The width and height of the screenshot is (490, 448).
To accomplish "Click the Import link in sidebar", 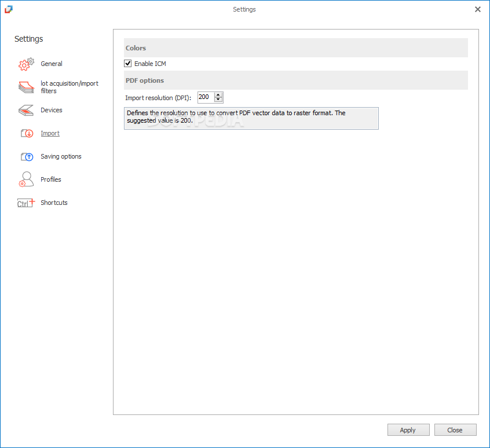I will [x=50, y=133].
